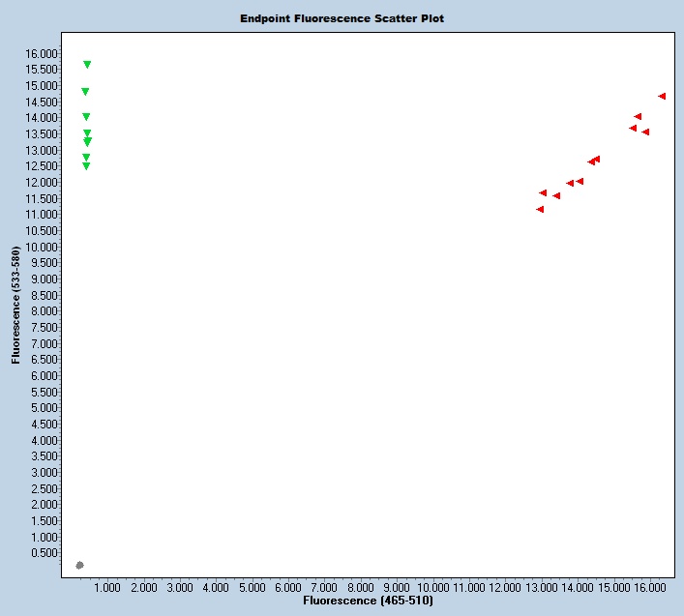Click the Fluorescence (465-510) X-axis label

pyautogui.click(x=368, y=601)
